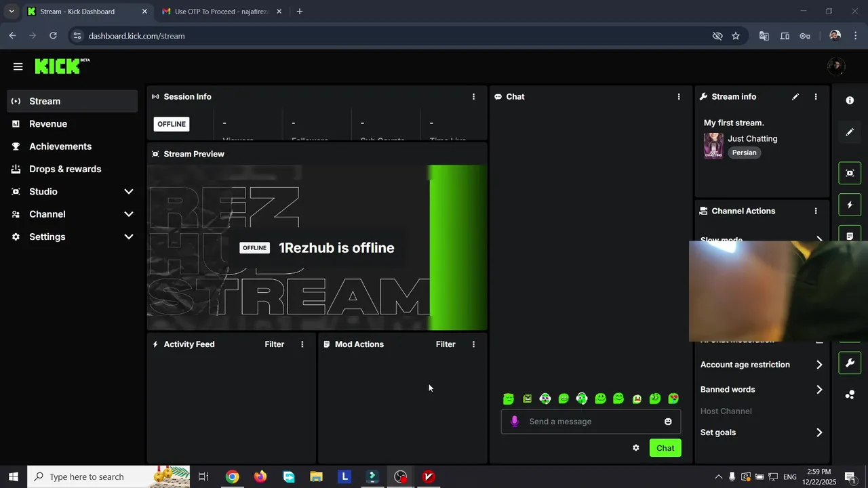Click the Just Chatting category thumbnail
The width and height of the screenshot is (868, 488).
point(713,146)
